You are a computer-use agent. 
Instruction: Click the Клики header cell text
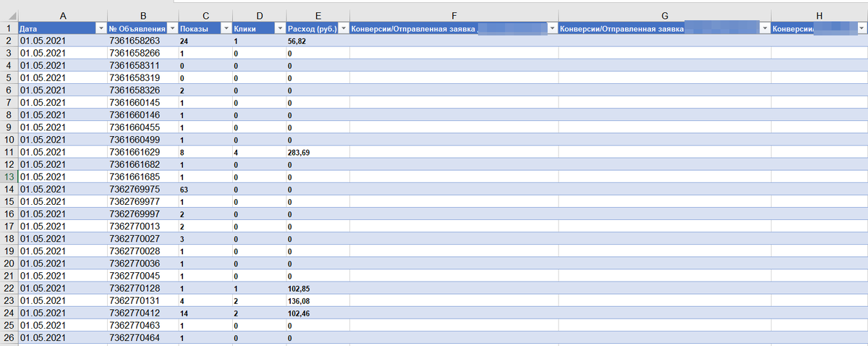pos(244,29)
